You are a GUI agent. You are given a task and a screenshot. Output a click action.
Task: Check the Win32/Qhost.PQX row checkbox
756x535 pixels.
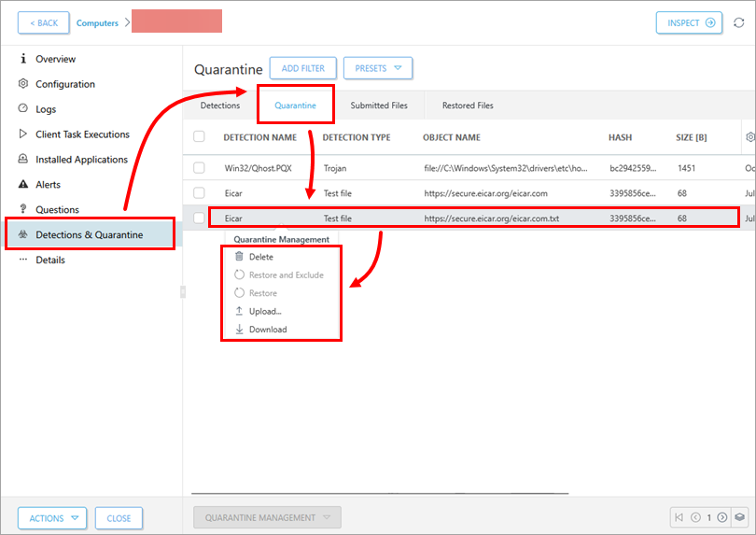click(x=199, y=168)
